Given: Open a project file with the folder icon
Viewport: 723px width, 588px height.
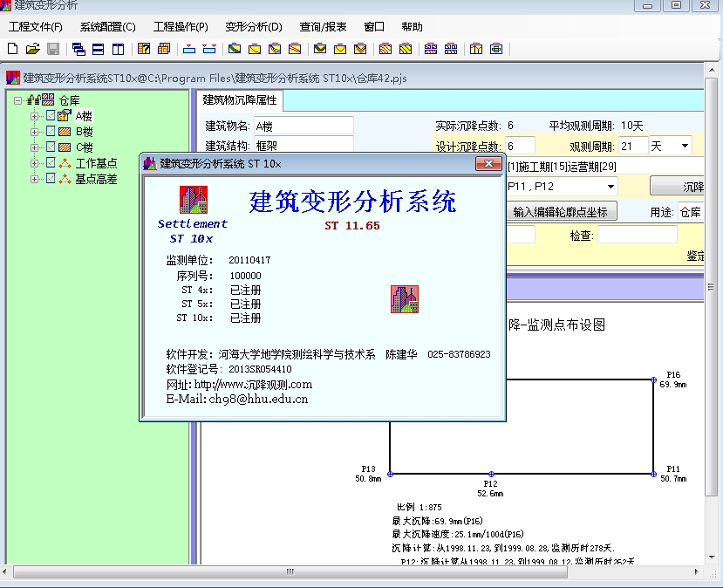Looking at the screenshot, I should 32,51.
